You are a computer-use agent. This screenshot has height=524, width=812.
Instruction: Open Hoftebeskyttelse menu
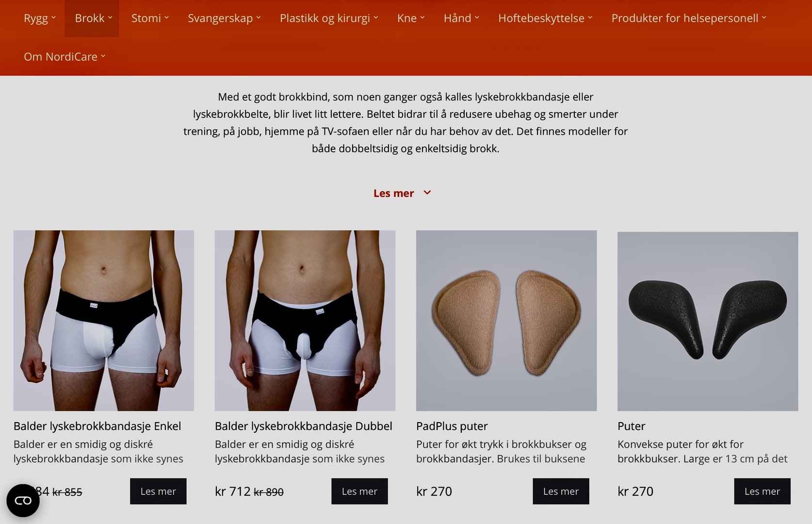[545, 18]
